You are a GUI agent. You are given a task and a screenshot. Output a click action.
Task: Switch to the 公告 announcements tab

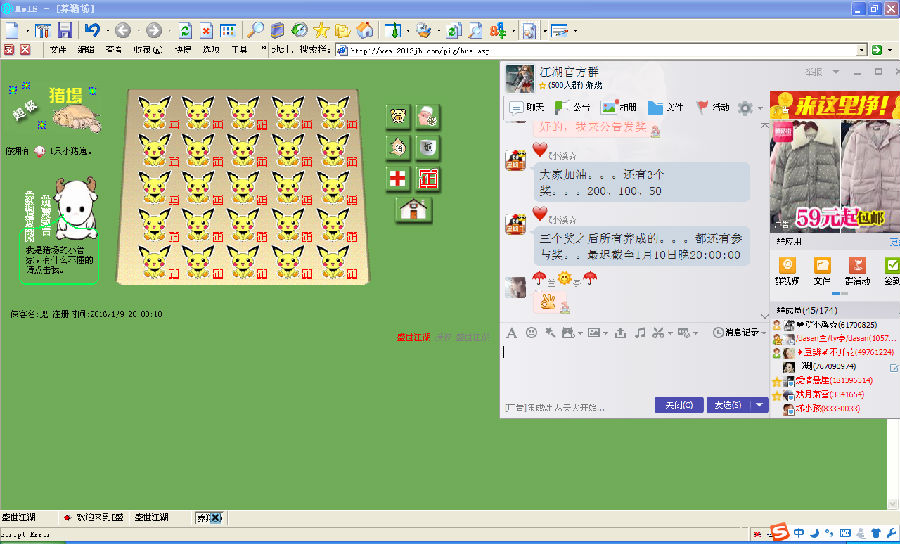pos(572,107)
